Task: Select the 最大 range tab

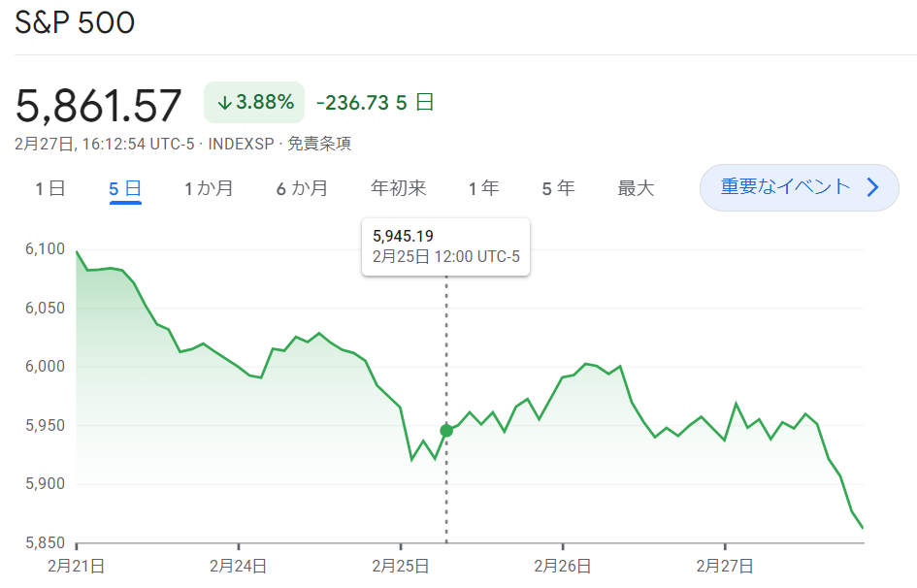Action: click(x=636, y=188)
